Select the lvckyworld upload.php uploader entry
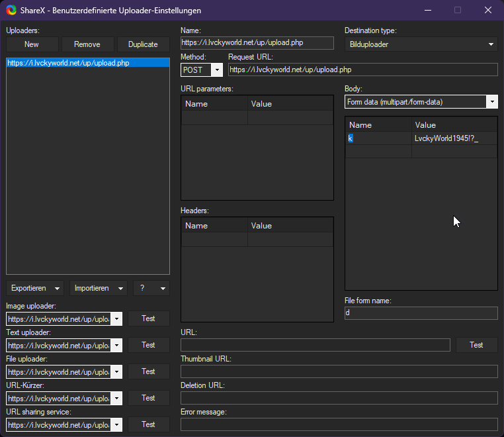This screenshot has width=504, height=437. click(68, 63)
